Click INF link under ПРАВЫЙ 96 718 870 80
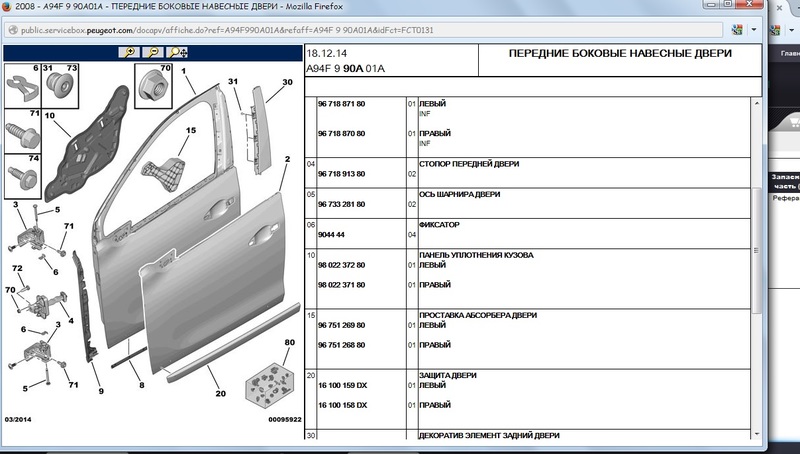 click(x=424, y=143)
